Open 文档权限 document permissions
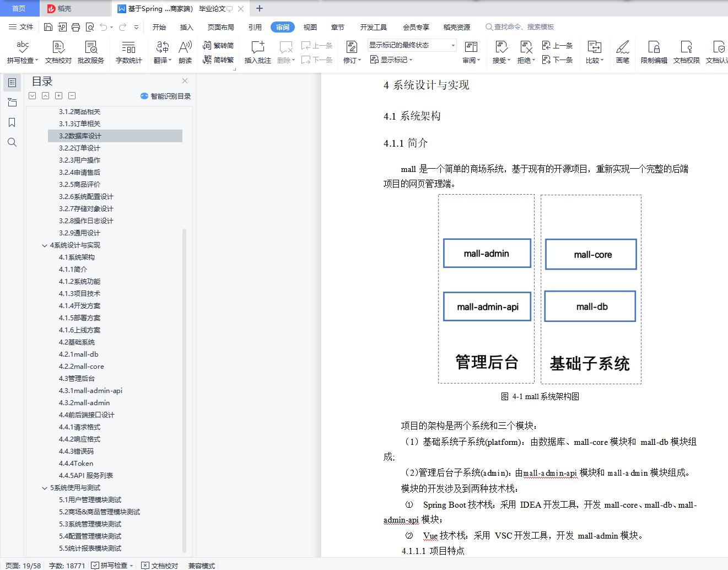Viewport: 728px width, 570px height. pyautogui.click(x=686, y=52)
